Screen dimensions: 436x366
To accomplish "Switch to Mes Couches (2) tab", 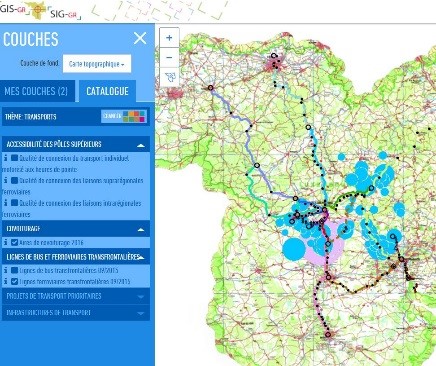I will coord(37,91).
